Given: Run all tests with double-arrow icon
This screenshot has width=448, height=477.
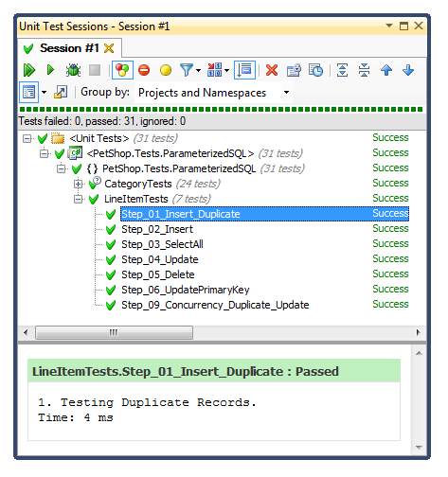Looking at the screenshot, I should click(29, 70).
